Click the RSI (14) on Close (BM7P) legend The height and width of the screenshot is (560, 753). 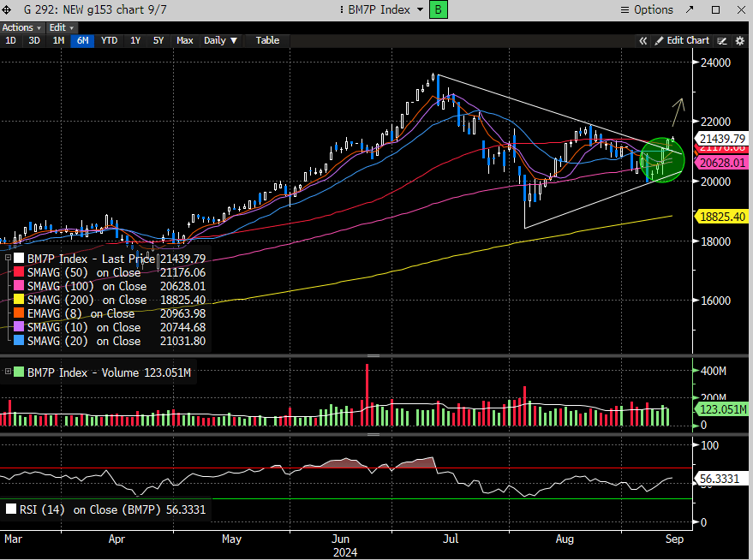pyautogui.click(x=112, y=509)
